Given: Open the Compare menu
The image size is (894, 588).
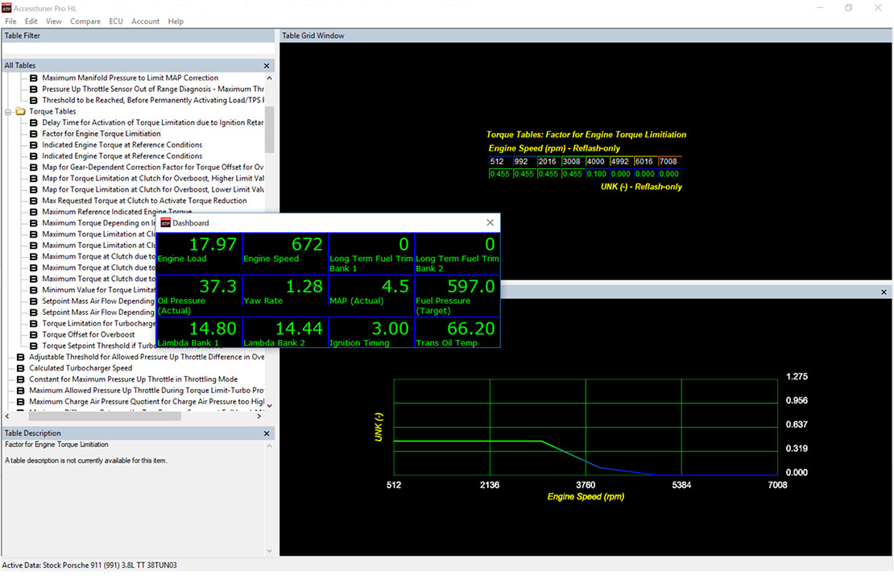Looking at the screenshot, I should click(x=85, y=21).
